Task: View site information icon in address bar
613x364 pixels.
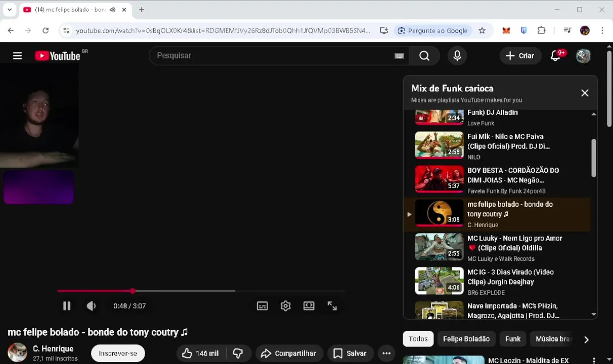Action: point(66,30)
